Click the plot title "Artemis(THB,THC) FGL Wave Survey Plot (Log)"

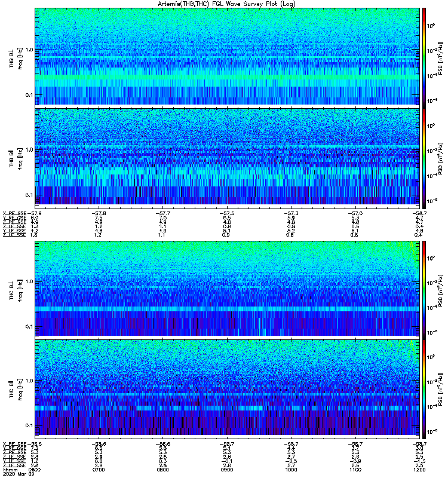pos(226,4)
